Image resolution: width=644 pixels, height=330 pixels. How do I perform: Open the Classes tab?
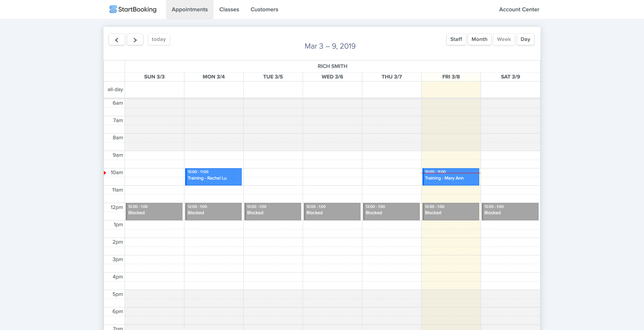coord(229,10)
